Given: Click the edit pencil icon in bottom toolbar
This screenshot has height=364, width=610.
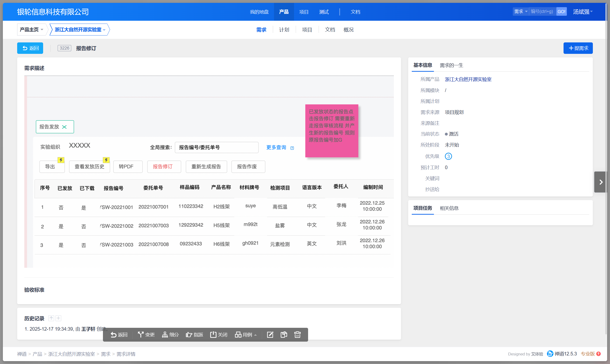Looking at the screenshot, I should pos(270,334).
